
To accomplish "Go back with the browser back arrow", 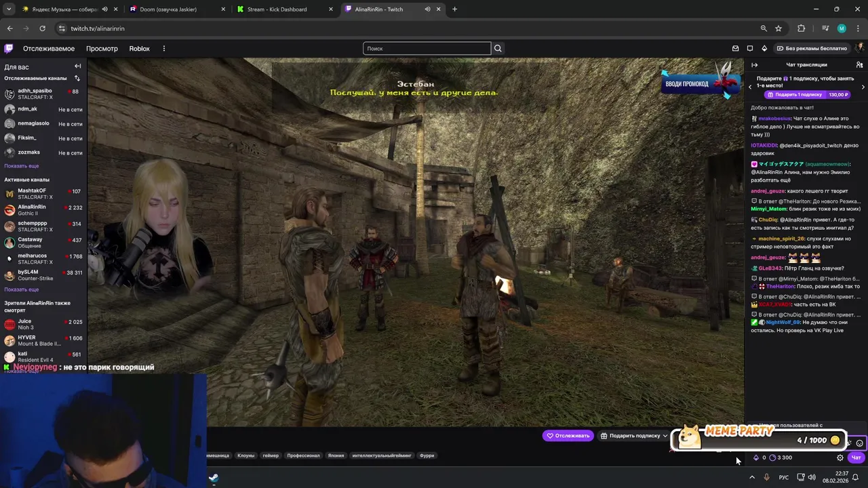I will tap(9, 28).
